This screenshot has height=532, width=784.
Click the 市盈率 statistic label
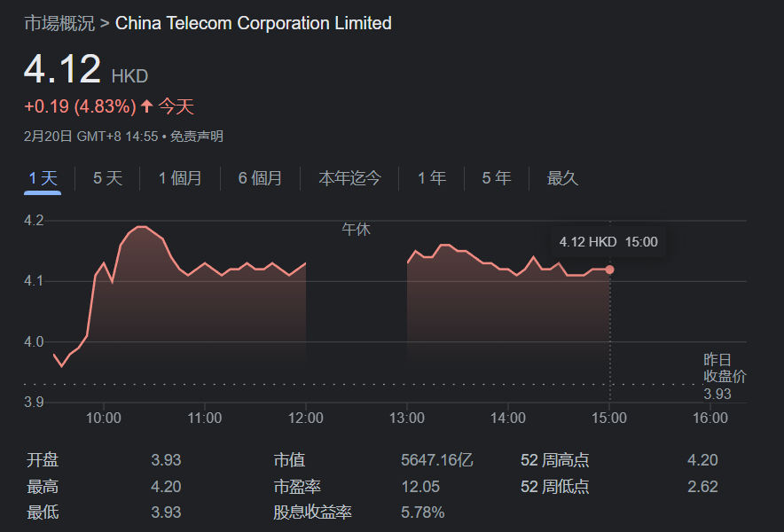pos(297,486)
